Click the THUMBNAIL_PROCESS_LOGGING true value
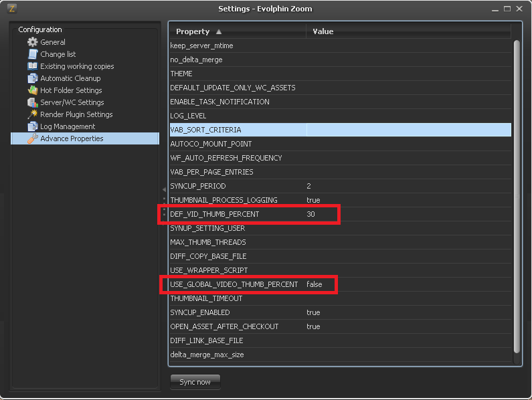This screenshot has width=532, height=400. (x=313, y=200)
